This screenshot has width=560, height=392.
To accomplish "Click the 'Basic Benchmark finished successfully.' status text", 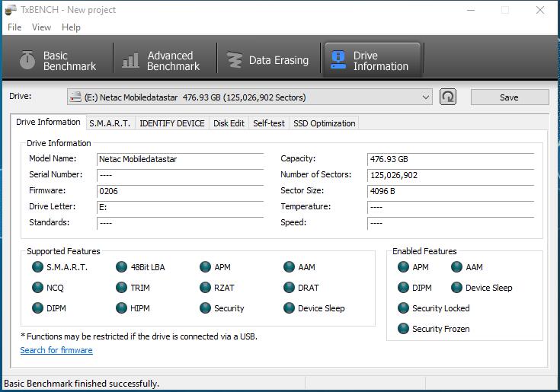I will (82, 384).
